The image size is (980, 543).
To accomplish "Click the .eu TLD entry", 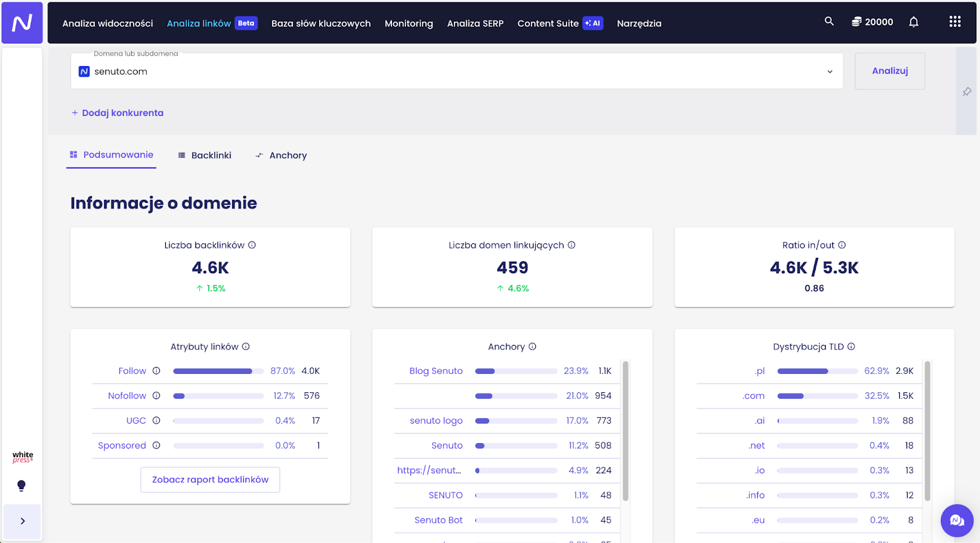I will click(758, 520).
